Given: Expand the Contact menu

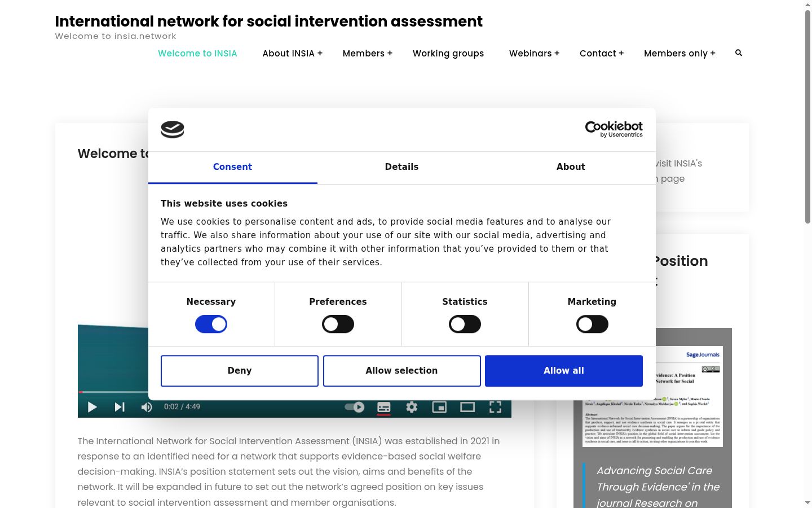Looking at the screenshot, I should click(x=602, y=53).
